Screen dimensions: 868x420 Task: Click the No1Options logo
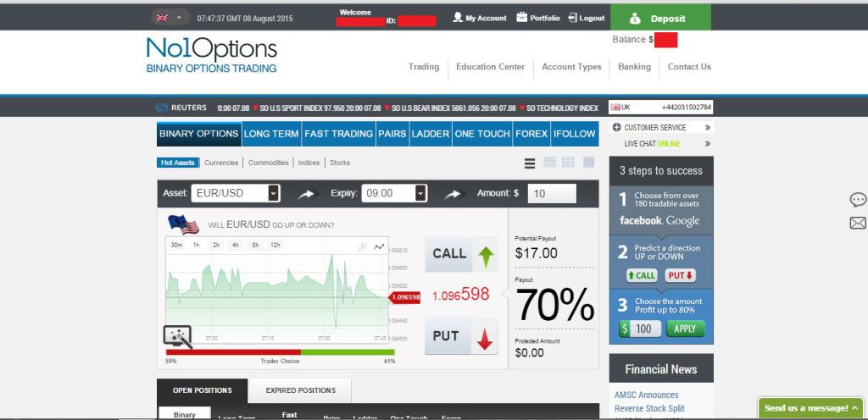pyautogui.click(x=211, y=55)
